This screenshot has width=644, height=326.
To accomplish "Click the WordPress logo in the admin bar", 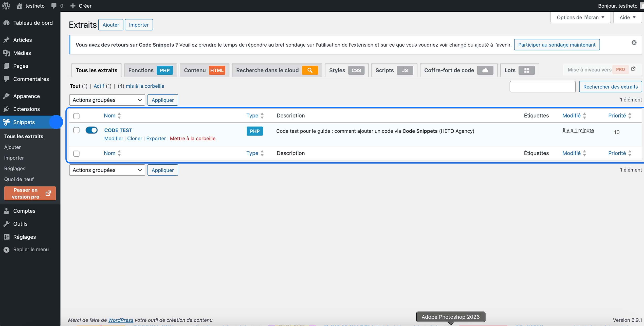I will click(6, 6).
